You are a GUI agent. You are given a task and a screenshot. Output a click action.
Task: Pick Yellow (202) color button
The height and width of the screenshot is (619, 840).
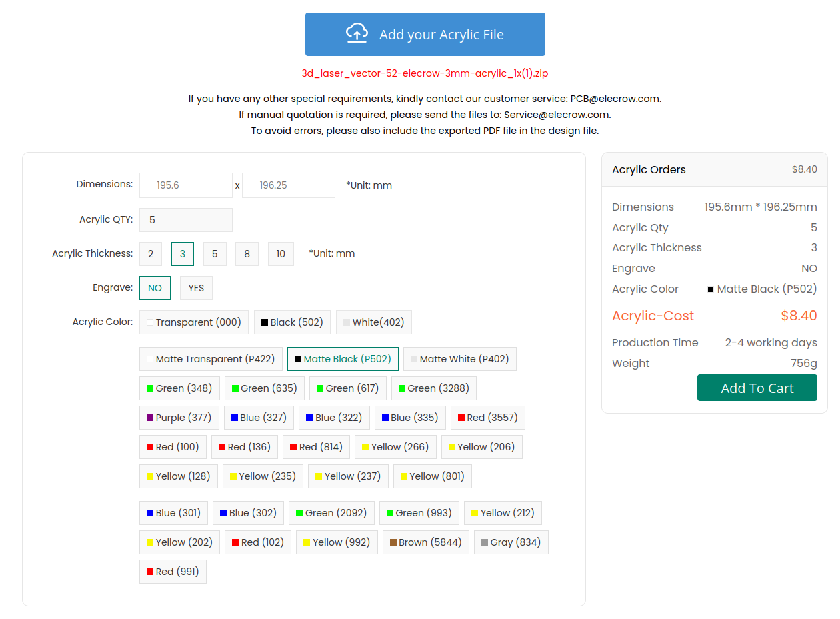point(180,542)
